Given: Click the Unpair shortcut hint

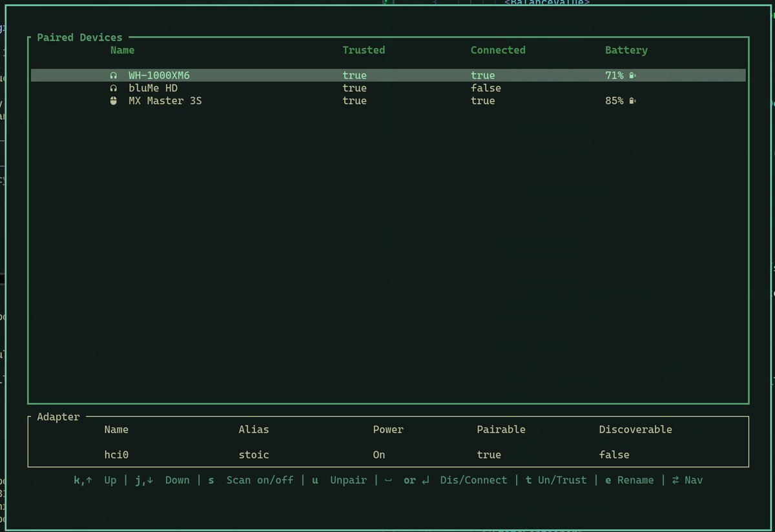Looking at the screenshot, I should (x=339, y=480).
